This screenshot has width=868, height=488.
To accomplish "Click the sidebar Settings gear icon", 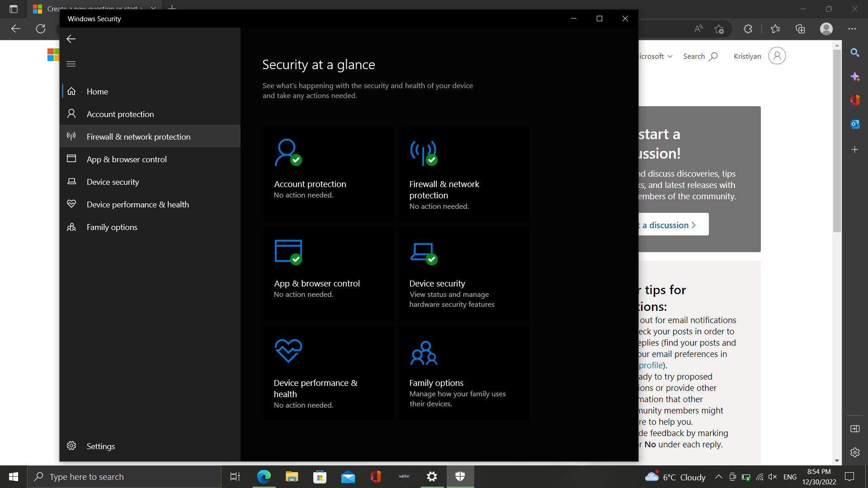I will [71, 446].
